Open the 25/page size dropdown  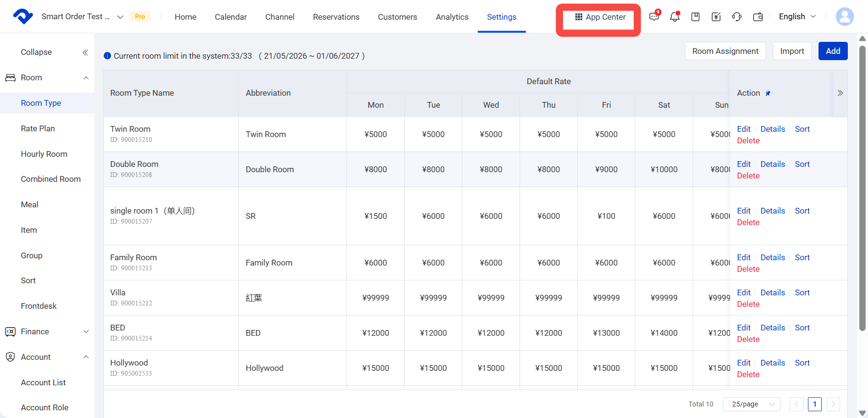pos(752,404)
